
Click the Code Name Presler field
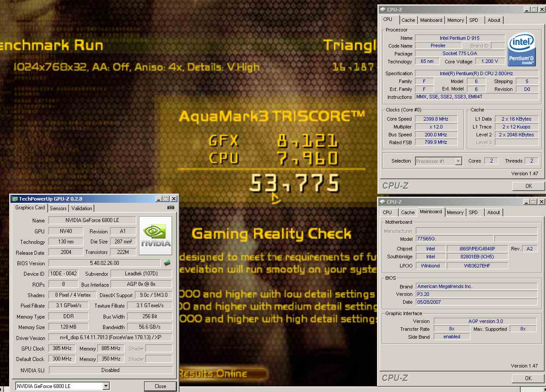point(438,45)
